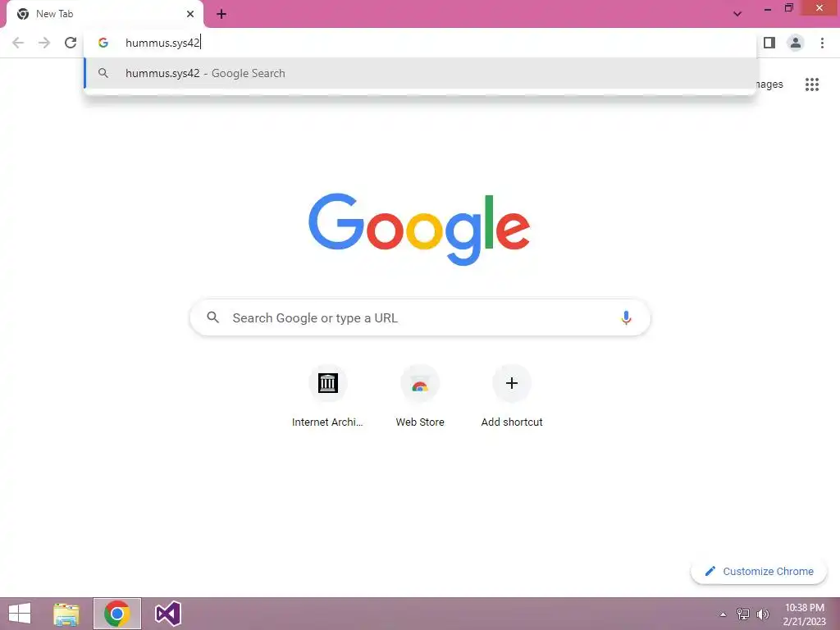Open the Chrome three-dot menu
840x630 pixels.
tap(822, 43)
